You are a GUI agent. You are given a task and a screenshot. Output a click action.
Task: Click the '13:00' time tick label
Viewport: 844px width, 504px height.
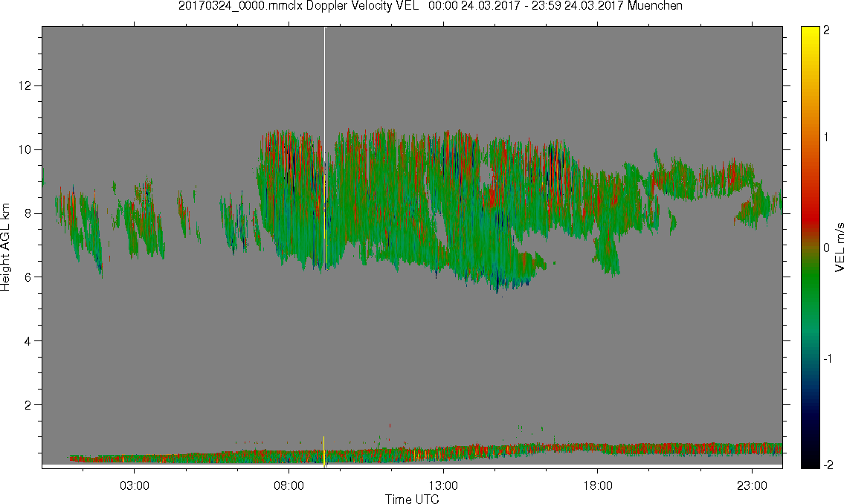[x=443, y=485]
